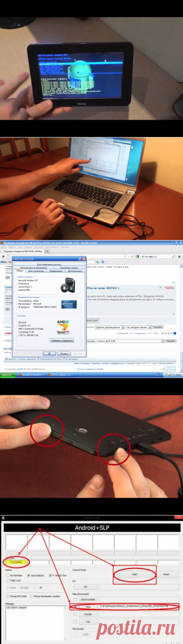This screenshot has width=183, height=644.
Task: Click the search magnifier icon in Firefox
Action: [x=173, y=257]
